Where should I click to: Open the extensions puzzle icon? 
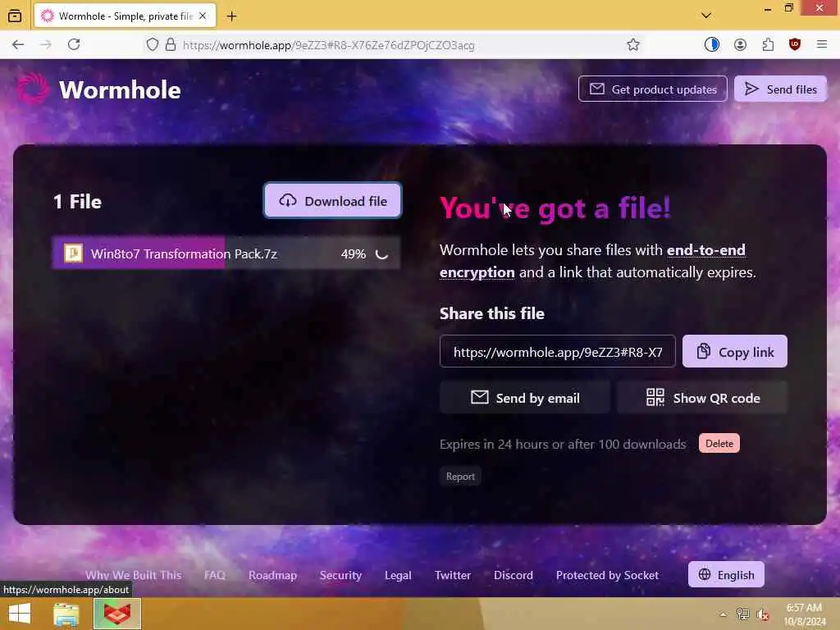point(768,44)
